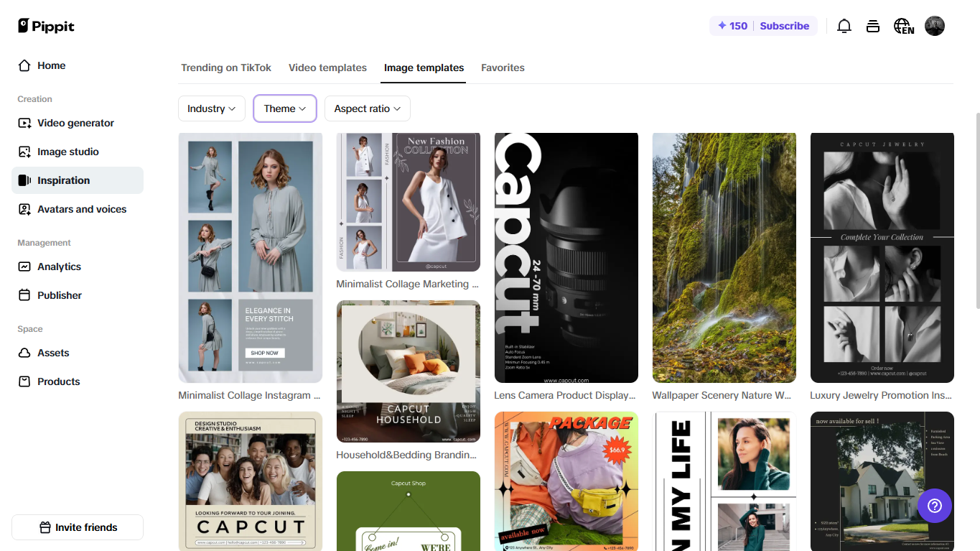Open Publisher in sidebar
This screenshot has width=980, height=551.
click(78, 295)
